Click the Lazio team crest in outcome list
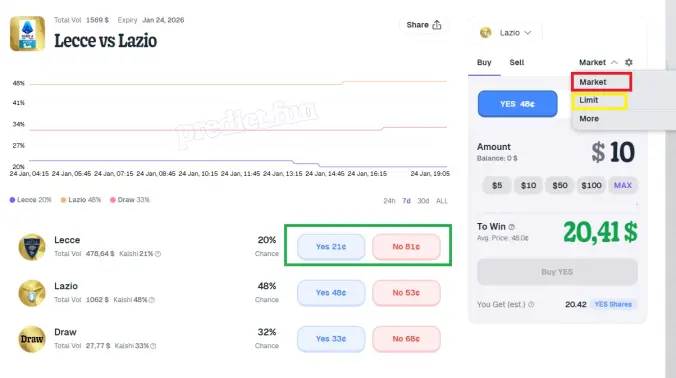This screenshot has width=676, height=378. point(32,293)
